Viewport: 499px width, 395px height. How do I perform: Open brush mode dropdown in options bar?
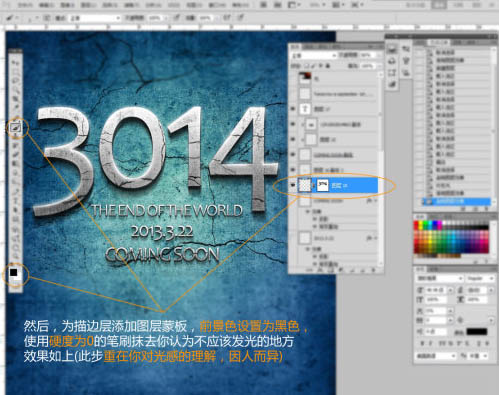(x=94, y=18)
